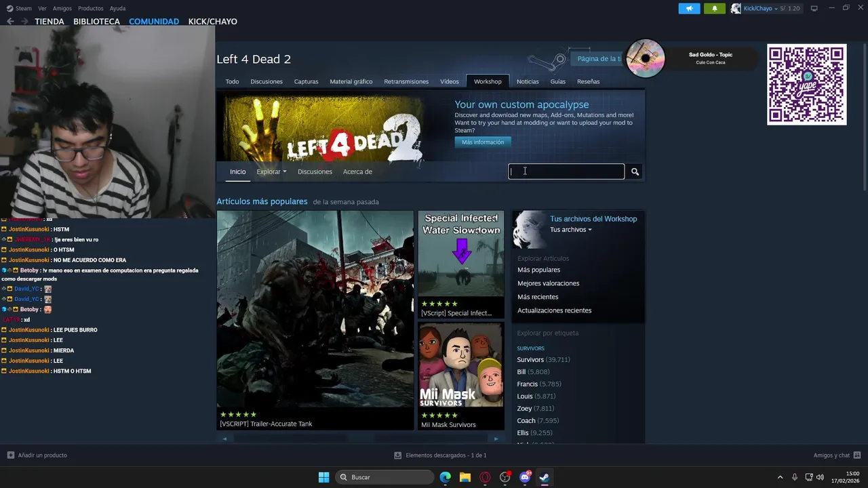The image size is (868, 488).
Task: Open the Inicio Workshop sub-tab
Action: coord(237,171)
